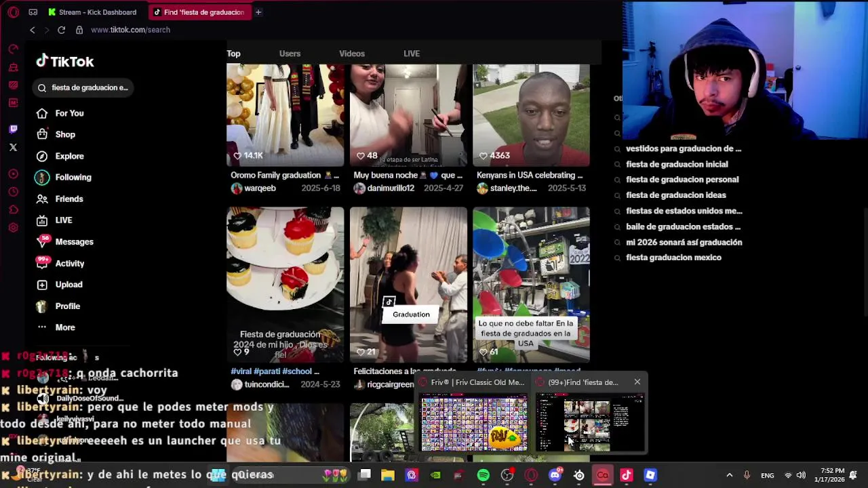Open Discord from taskbar
The height and width of the screenshot is (488, 868).
[x=555, y=475]
